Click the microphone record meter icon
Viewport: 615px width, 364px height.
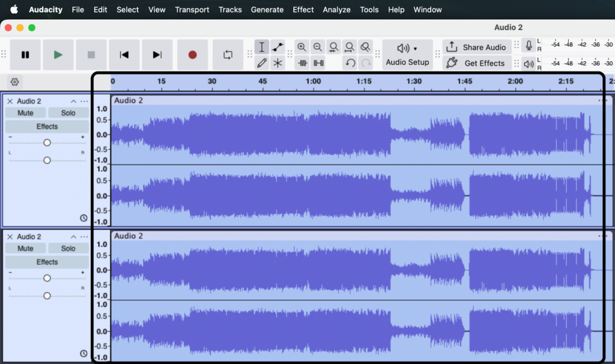pyautogui.click(x=529, y=46)
